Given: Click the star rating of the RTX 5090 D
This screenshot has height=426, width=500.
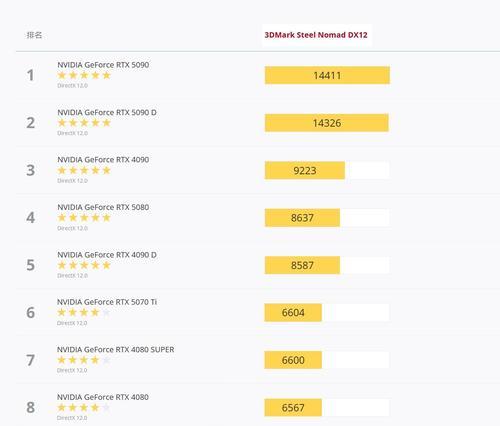Looking at the screenshot, I should pyautogui.click(x=84, y=123).
